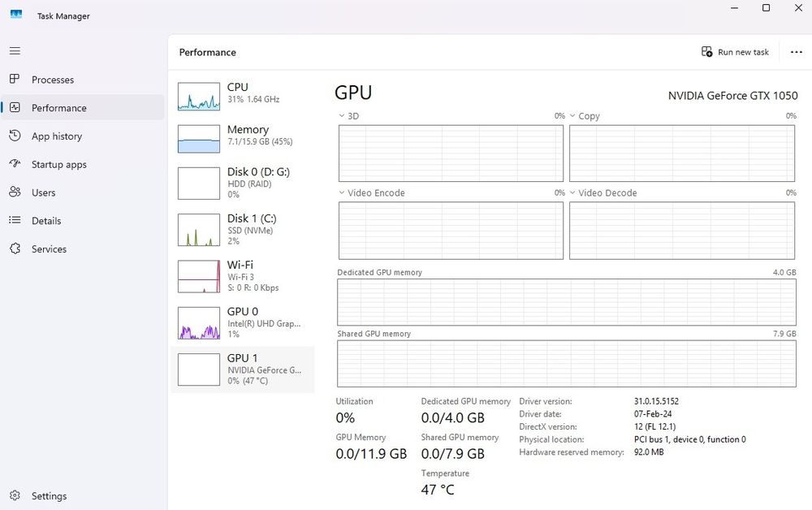Expand the Video Decode engine dropdown
Image resolution: width=812 pixels, height=510 pixels.
(572, 192)
